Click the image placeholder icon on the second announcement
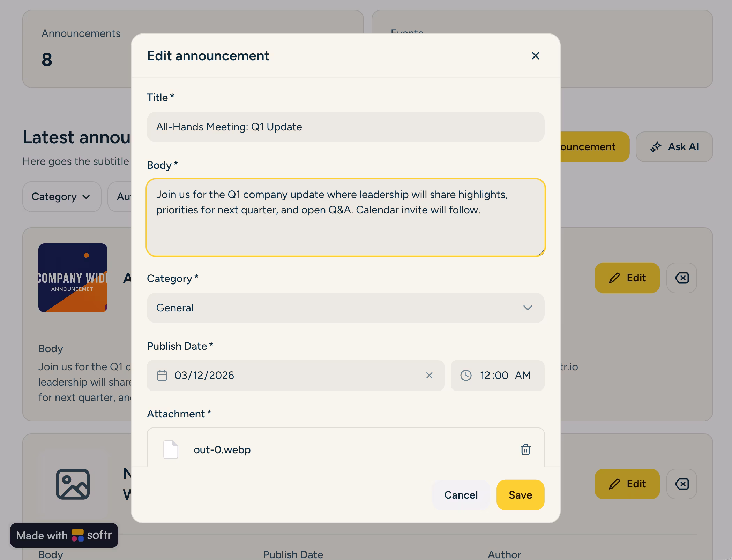 [x=73, y=484]
